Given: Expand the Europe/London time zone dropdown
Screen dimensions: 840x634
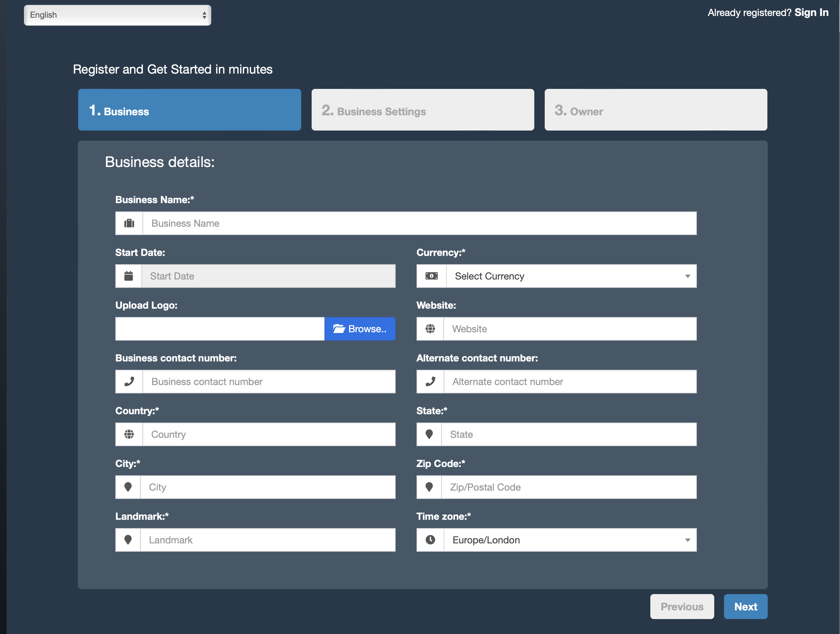Looking at the screenshot, I should 570,540.
